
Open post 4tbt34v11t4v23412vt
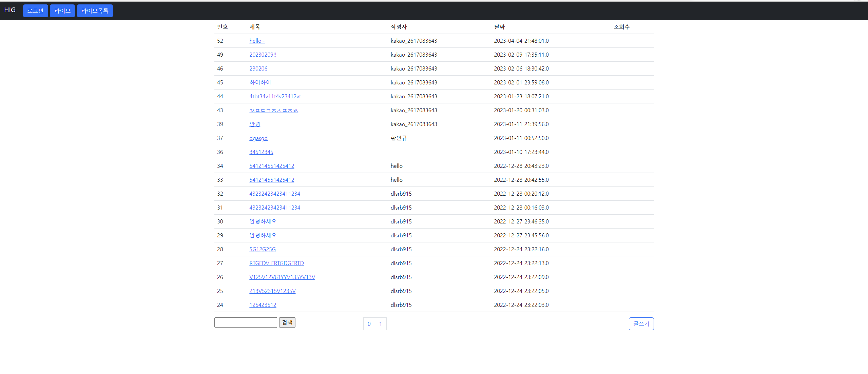[x=275, y=96]
